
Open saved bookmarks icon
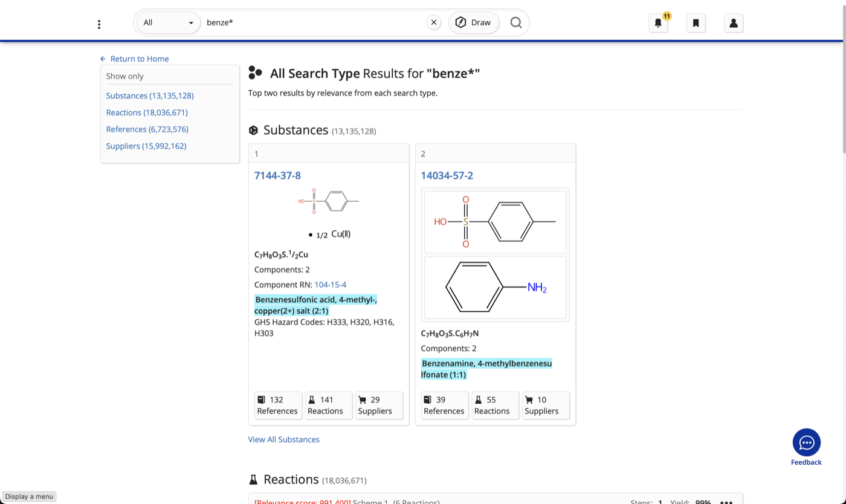[x=696, y=23]
